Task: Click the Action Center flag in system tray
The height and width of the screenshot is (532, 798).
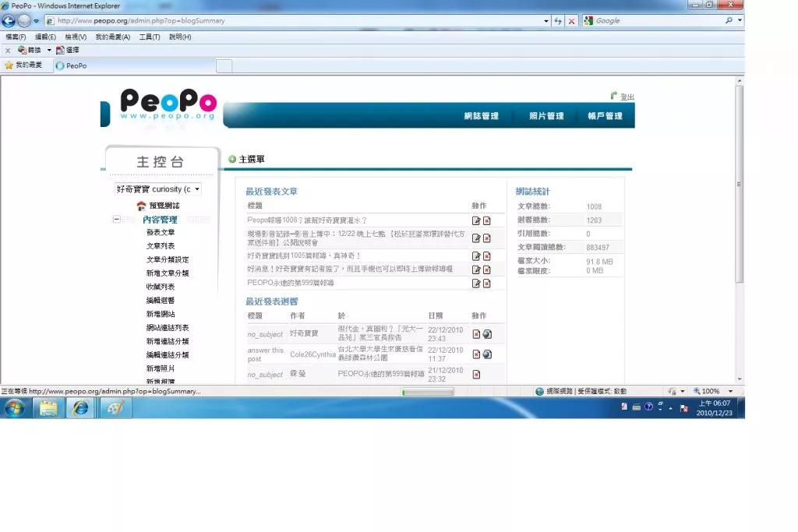Action: 684,408
